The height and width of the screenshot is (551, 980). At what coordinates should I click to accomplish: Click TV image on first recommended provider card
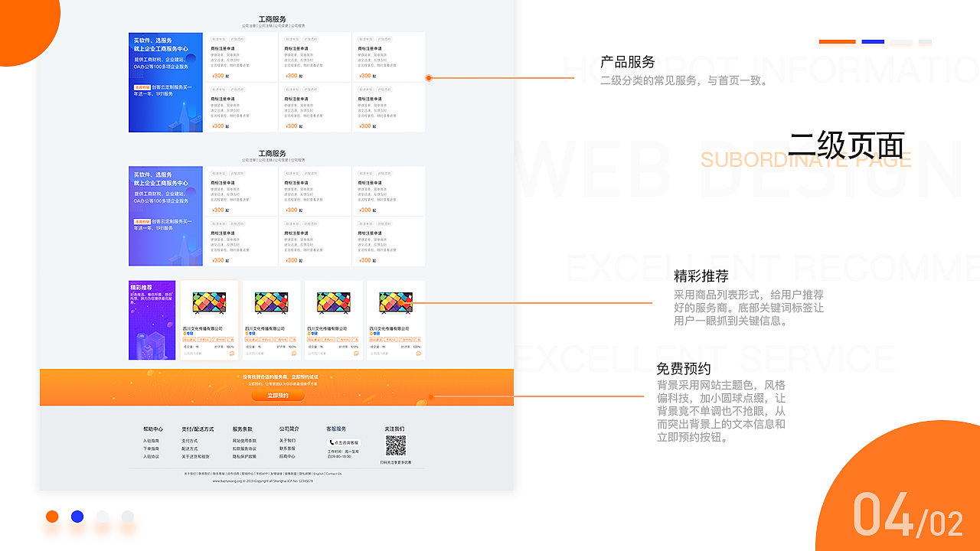[x=207, y=303]
